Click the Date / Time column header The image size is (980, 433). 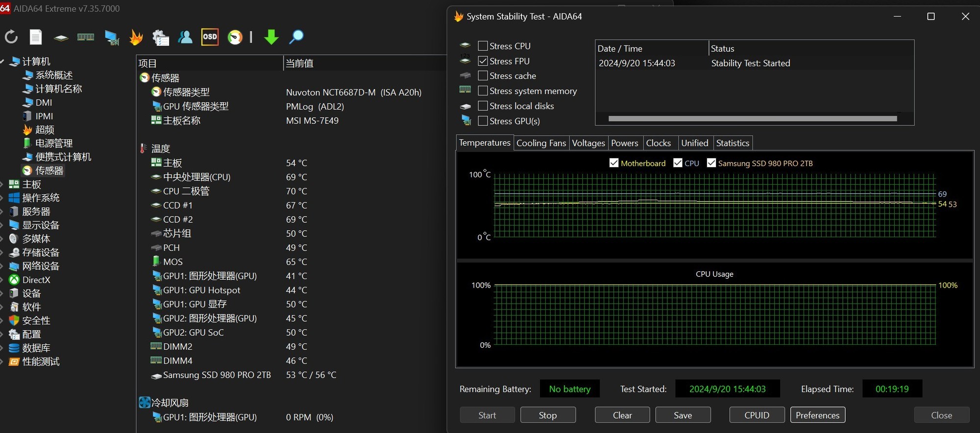652,48
